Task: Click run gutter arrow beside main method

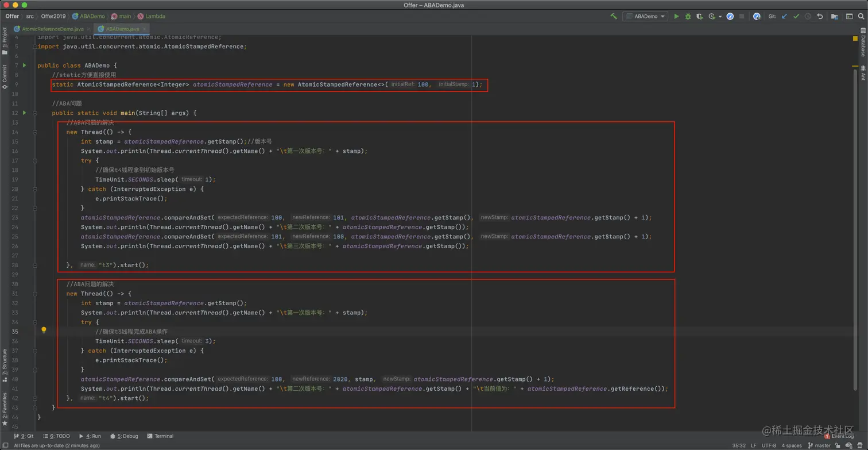Action: click(x=25, y=113)
